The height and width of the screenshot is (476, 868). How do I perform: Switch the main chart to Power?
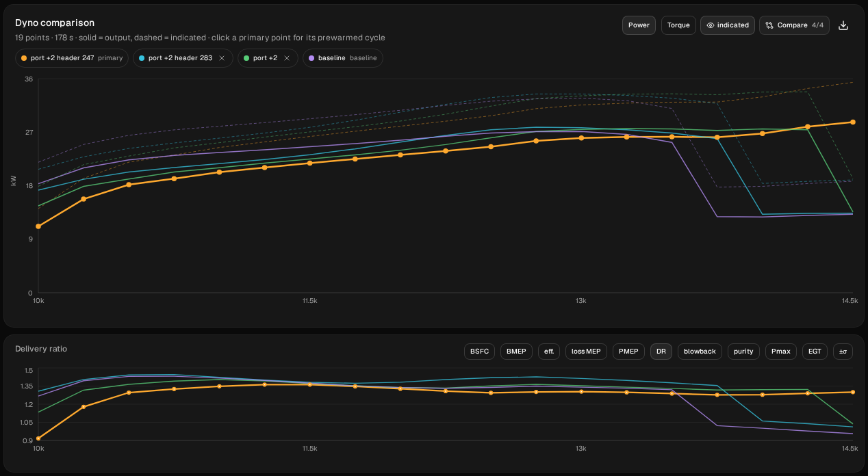tap(639, 25)
